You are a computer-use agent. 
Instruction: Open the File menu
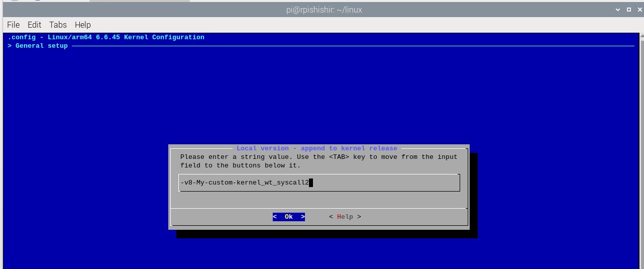coord(13,25)
